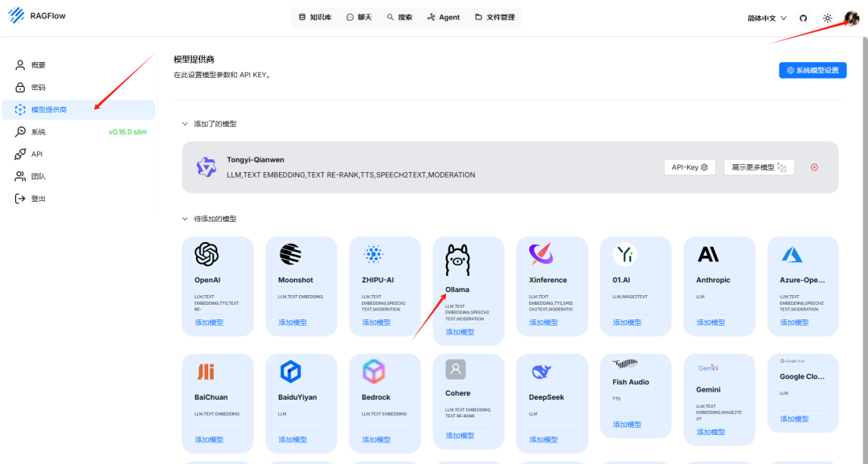Screen dimensions: 868x464
Task: Open the GitHub icon link
Action: tap(803, 18)
